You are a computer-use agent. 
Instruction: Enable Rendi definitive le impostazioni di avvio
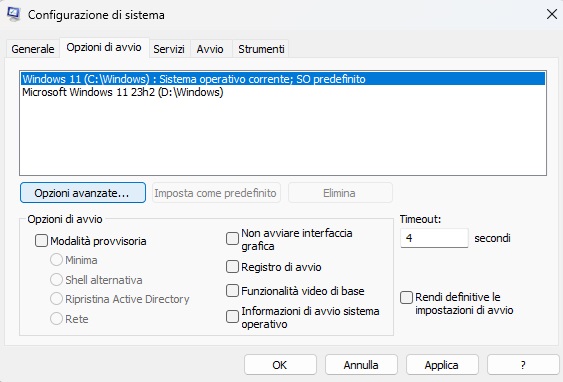(x=406, y=298)
